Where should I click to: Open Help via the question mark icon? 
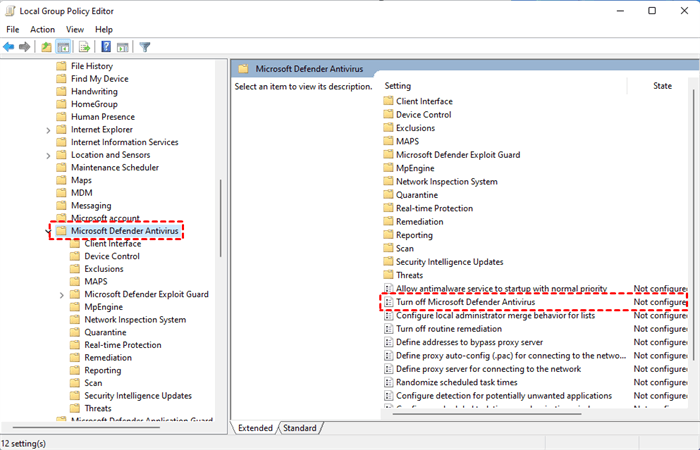click(x=106, y=47)
